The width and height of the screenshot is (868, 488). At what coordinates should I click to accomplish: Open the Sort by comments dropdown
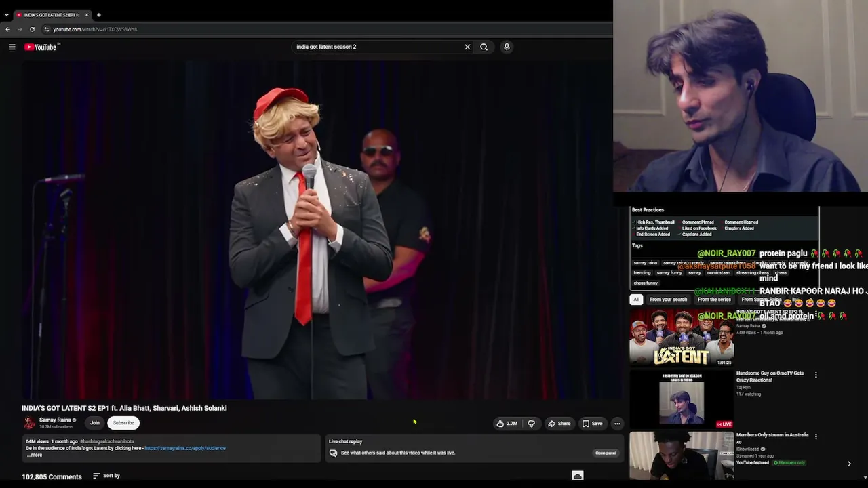[106, 476]
